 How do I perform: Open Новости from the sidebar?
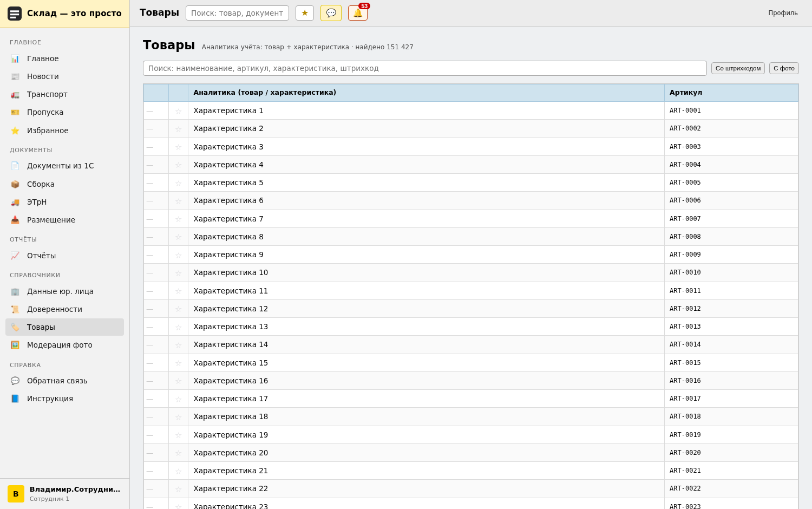point(64,76)
